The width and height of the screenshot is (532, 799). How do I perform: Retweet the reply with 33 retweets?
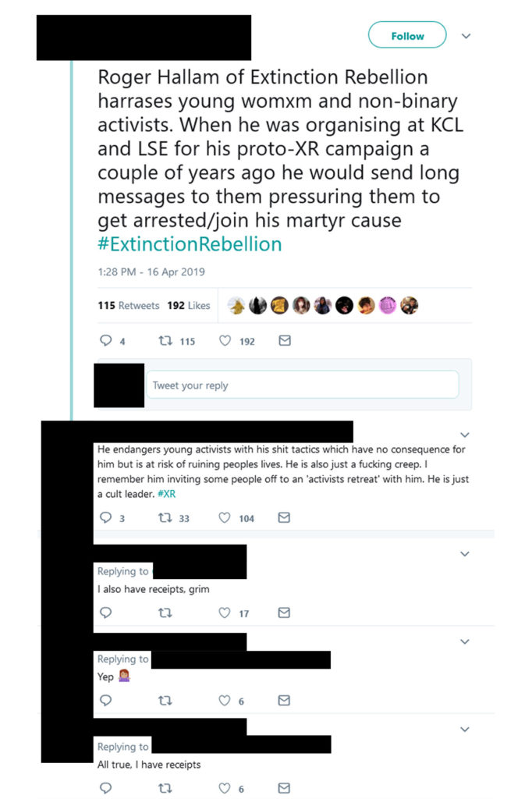coord(165,517)
